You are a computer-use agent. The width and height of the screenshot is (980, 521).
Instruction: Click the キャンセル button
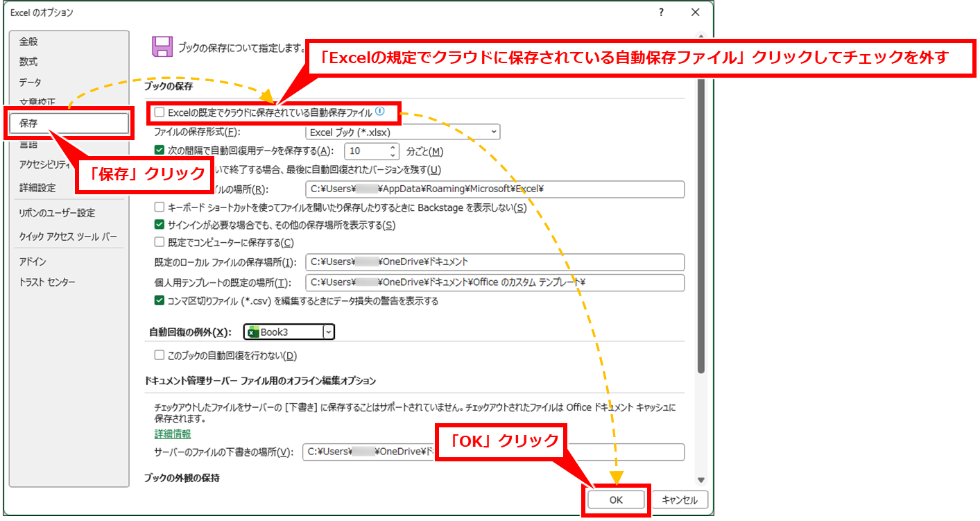coord(680,499)
